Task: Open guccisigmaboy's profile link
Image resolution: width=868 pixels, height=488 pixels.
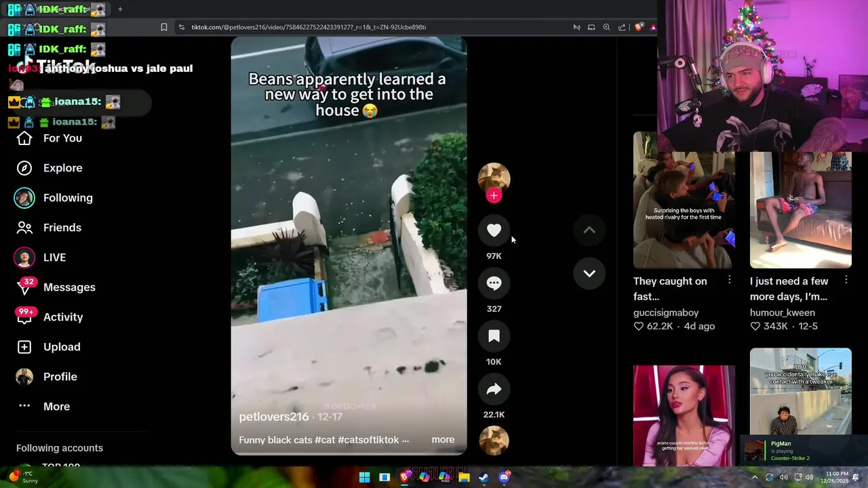Action: coord(666,312)
